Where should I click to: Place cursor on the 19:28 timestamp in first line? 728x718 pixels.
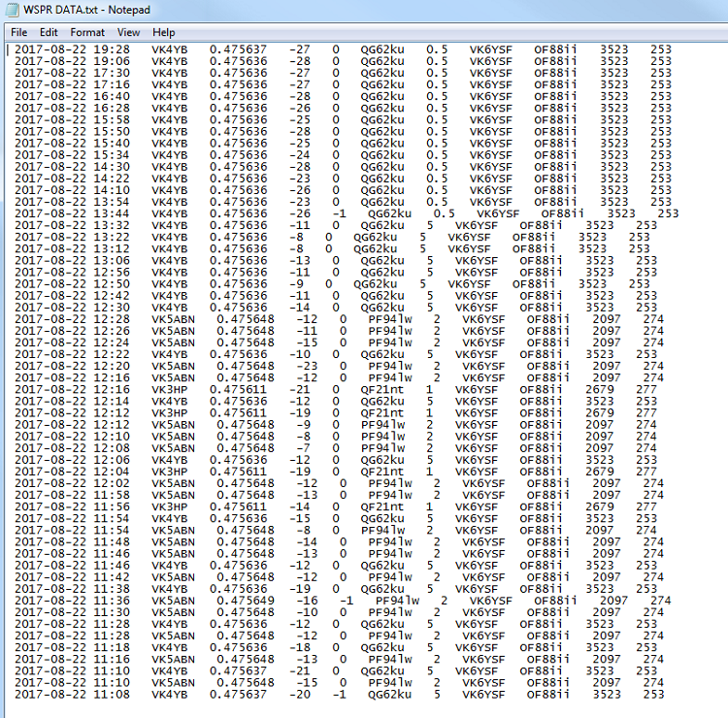coord(112,49)
